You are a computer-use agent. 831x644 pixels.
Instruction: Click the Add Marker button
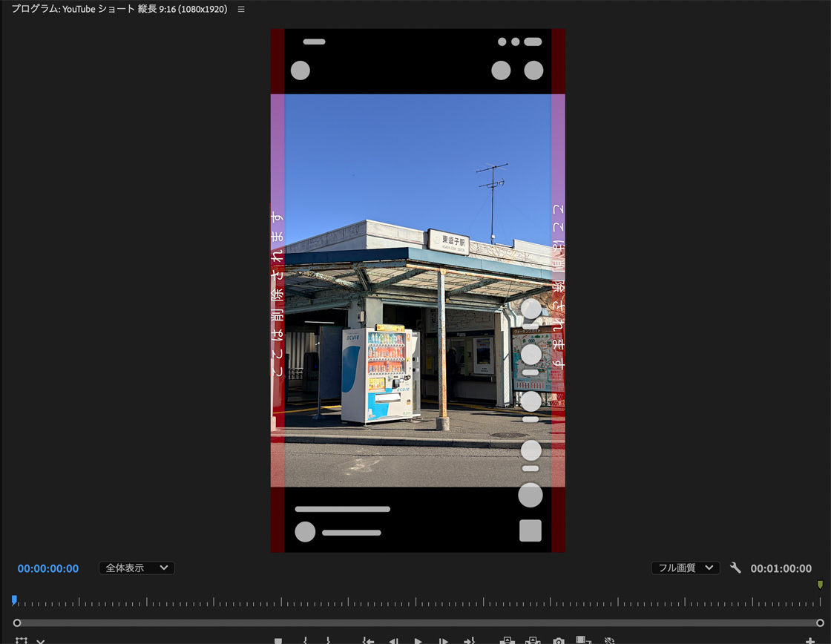click(278, 641)
